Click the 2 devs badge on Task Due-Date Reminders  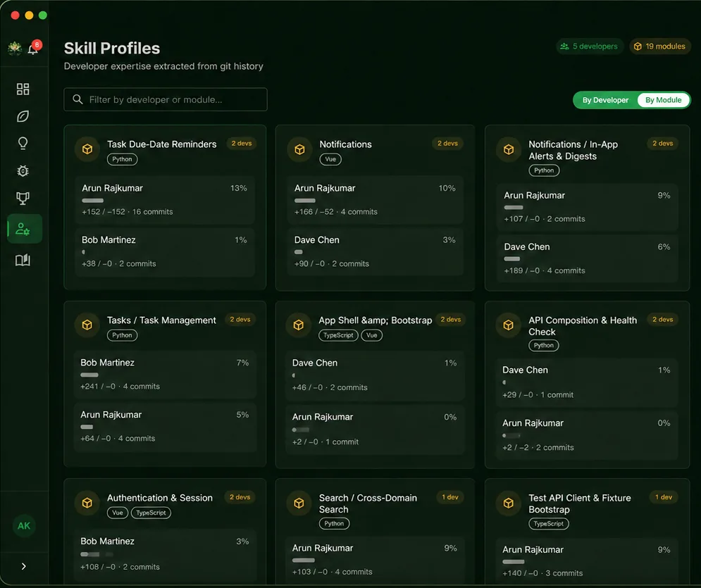click(242, 144)
